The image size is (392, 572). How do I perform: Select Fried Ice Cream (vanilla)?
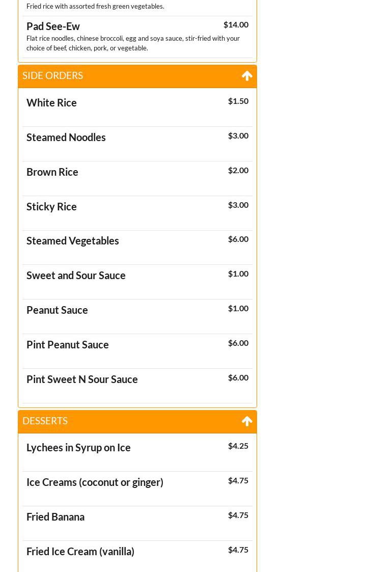(80, 551)
